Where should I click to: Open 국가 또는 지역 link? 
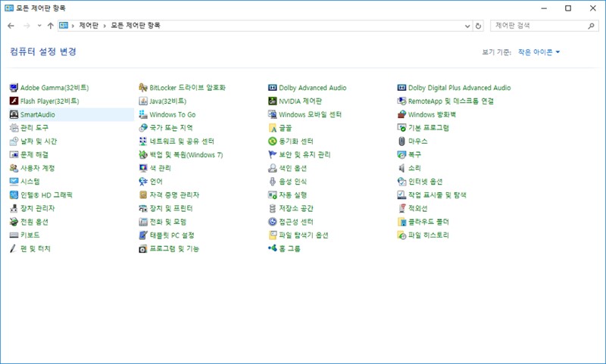[171, 128]
